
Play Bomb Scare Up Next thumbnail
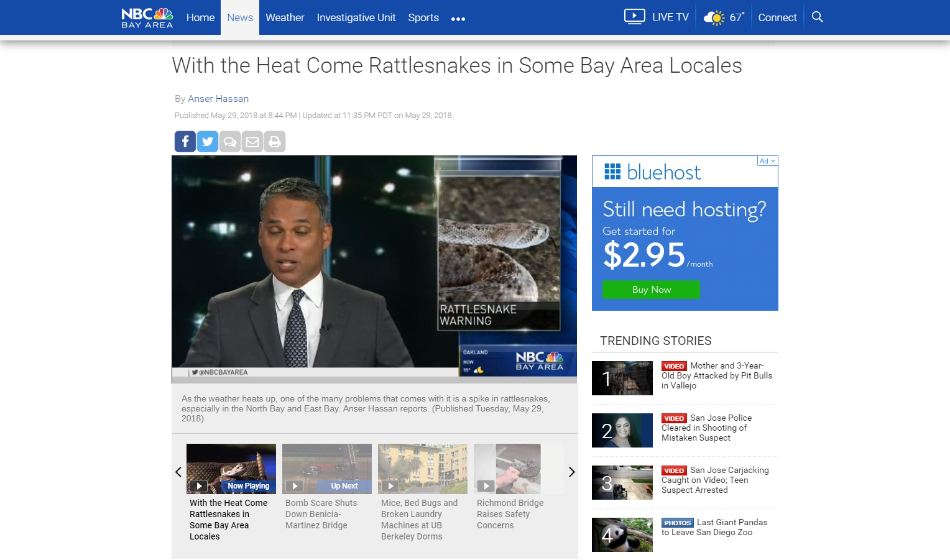coord(327,469)
